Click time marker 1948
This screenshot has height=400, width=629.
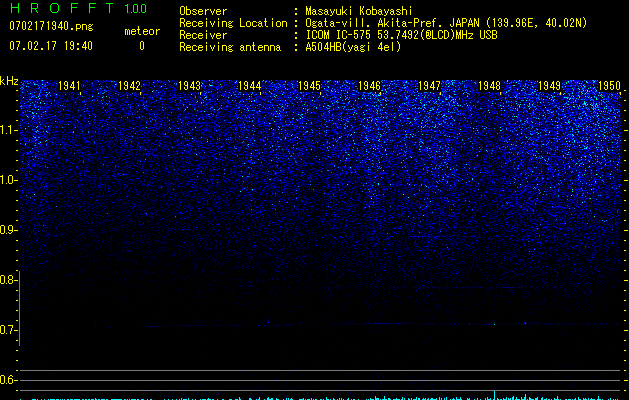489,86
